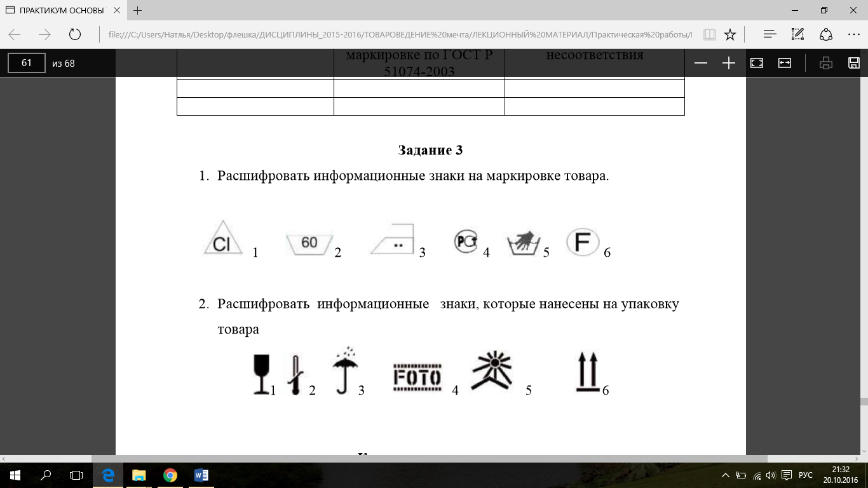
Task: Select Edge browser taskbar icon
Action: coord(108,475)
